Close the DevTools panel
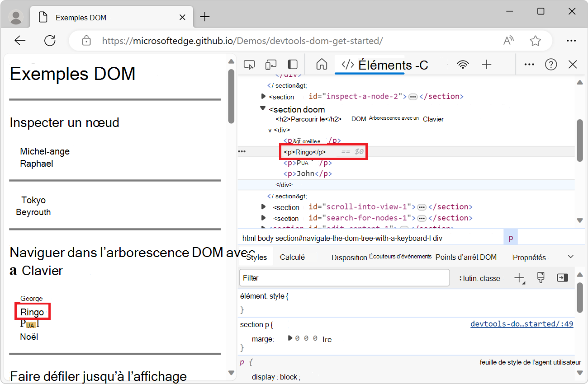 tap(573, 65)
